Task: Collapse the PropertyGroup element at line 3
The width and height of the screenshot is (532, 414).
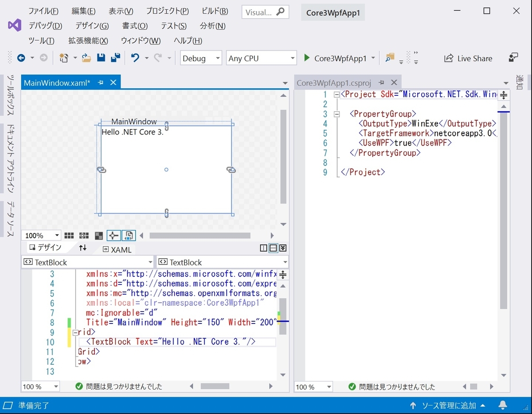Action: click(336, 114)
